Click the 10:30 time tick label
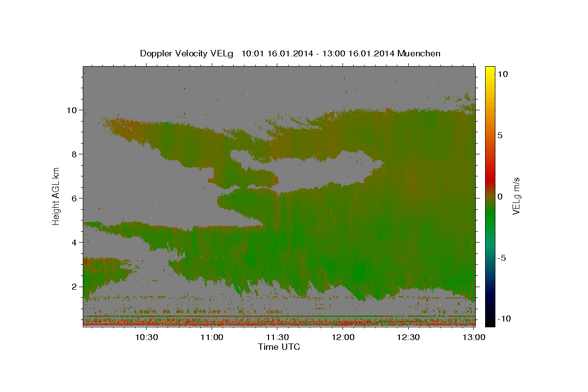 pyautogui.click(x=147, y=338)
